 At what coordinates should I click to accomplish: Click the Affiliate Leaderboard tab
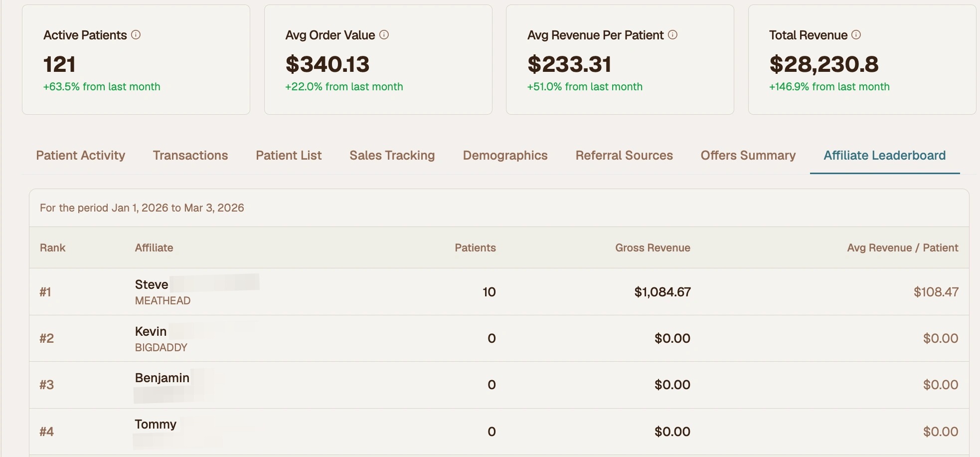pyautogui.click(x=884, y=155)
